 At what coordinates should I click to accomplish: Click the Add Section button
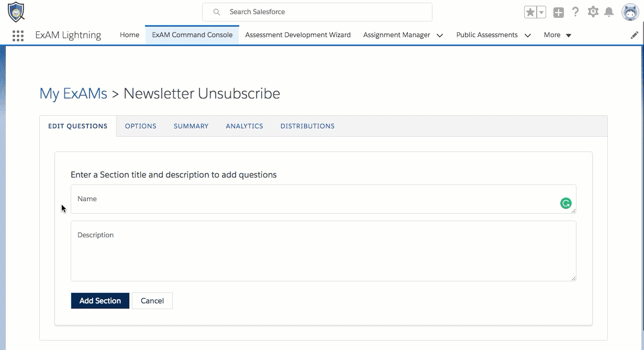(100, 301)
